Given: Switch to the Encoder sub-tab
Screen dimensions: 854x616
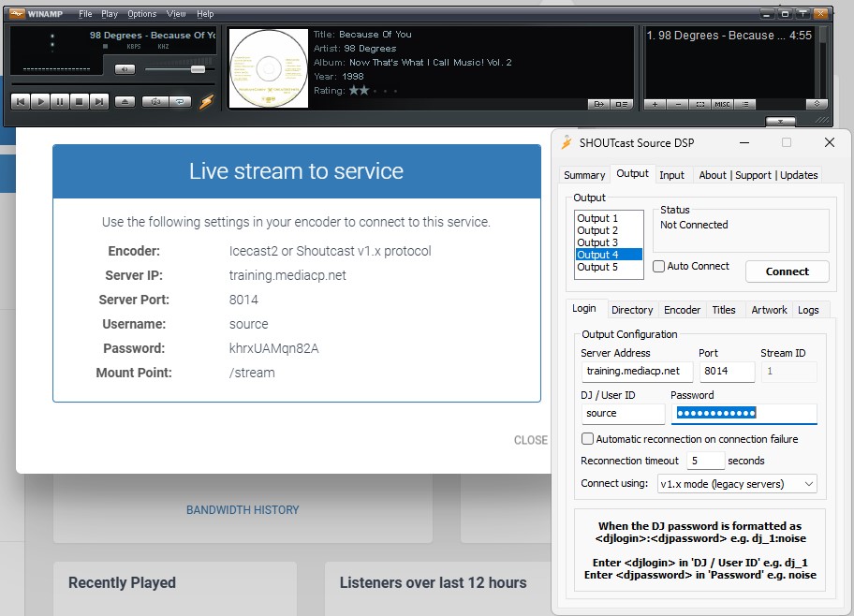Looking at the screenshot, I should tap(682, 310).
